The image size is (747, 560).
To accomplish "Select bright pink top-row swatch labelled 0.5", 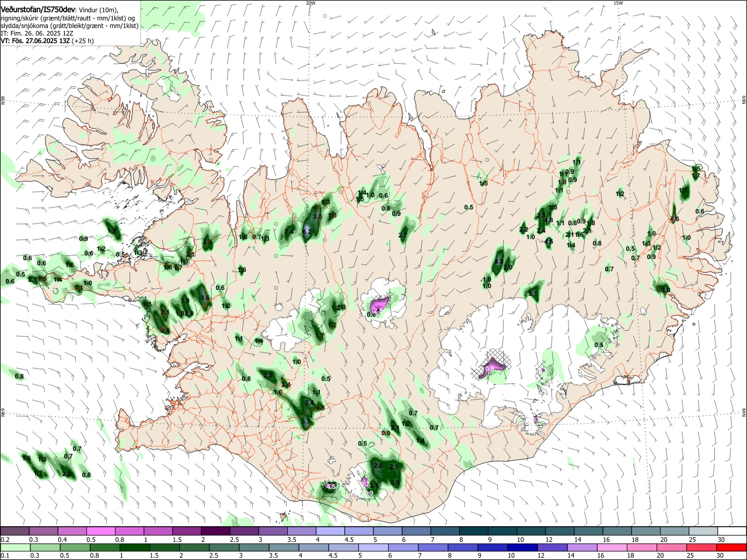I will [100, 531].
